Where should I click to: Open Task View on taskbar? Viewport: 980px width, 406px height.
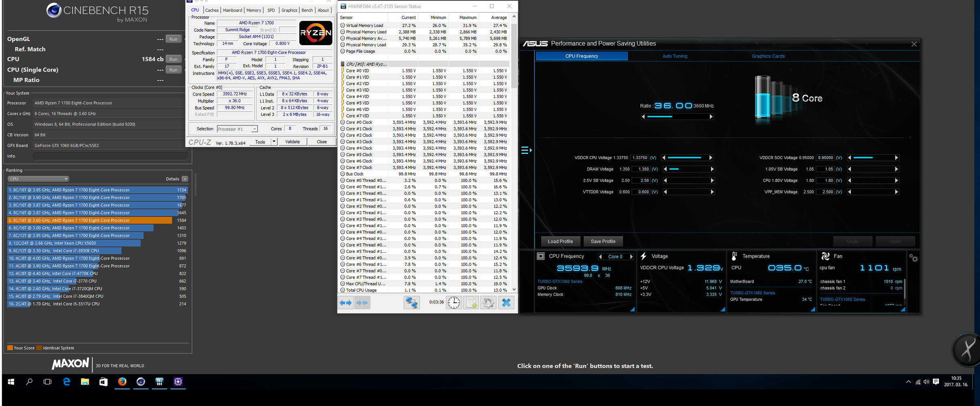(x=48, y=382)
